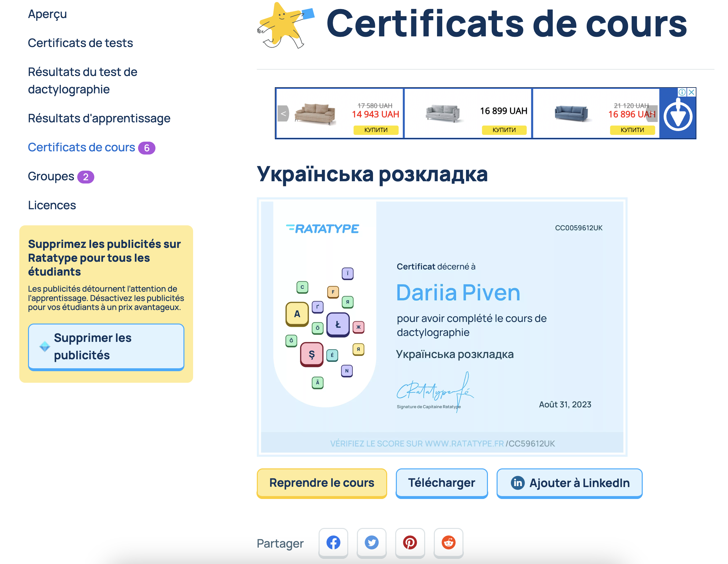728x564 pixels.
Task: Click the blue sofa ad image
Action: click(571, 113)
